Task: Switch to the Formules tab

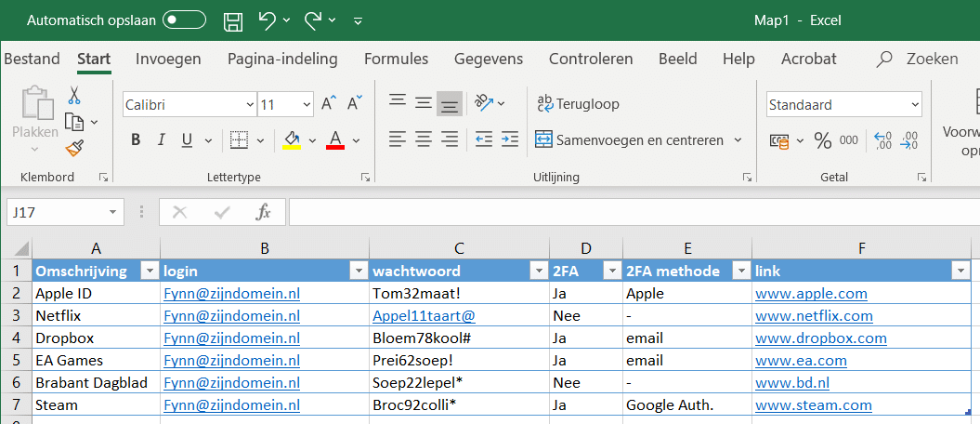Action: pyautogui.click(x=397, y=59)
